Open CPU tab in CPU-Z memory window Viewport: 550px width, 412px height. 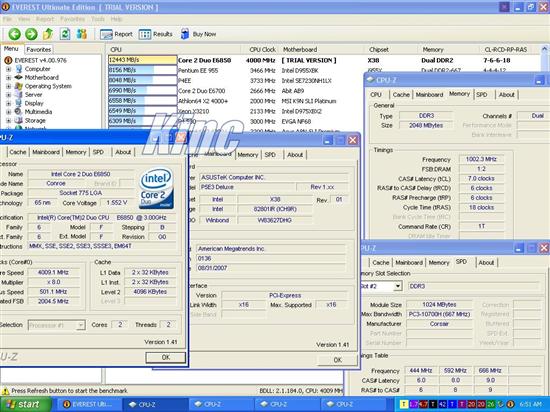(376, 95)
